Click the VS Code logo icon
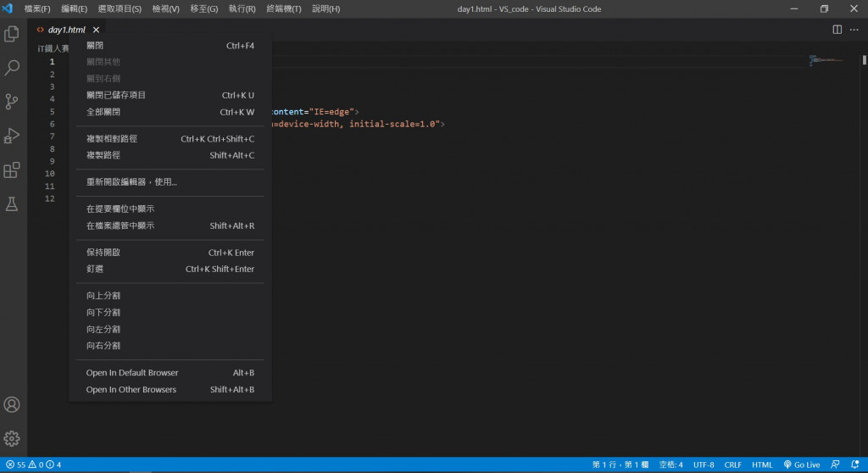The image size is (868, 473). pos(7,8)
